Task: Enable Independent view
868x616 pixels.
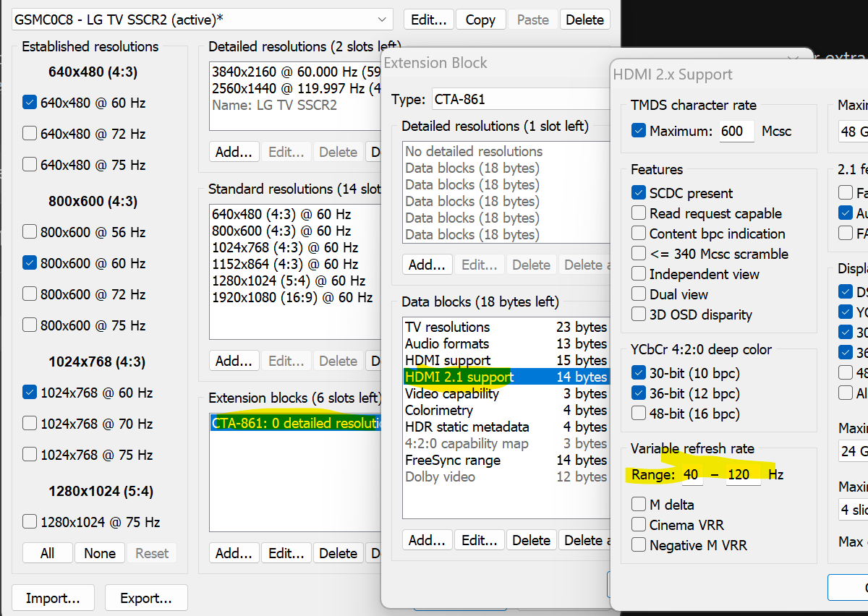Action: (639, 274)
